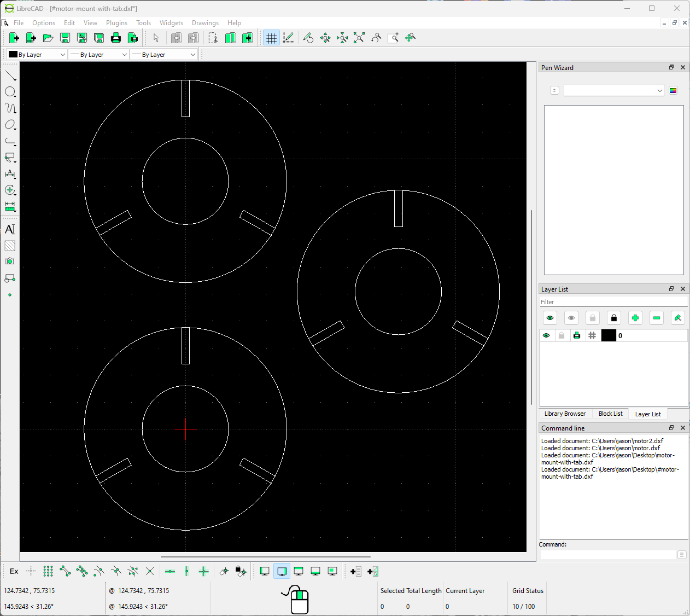Screen dimensions: 690x616
Task: Remove the selected layer
Action: [656, 318]
